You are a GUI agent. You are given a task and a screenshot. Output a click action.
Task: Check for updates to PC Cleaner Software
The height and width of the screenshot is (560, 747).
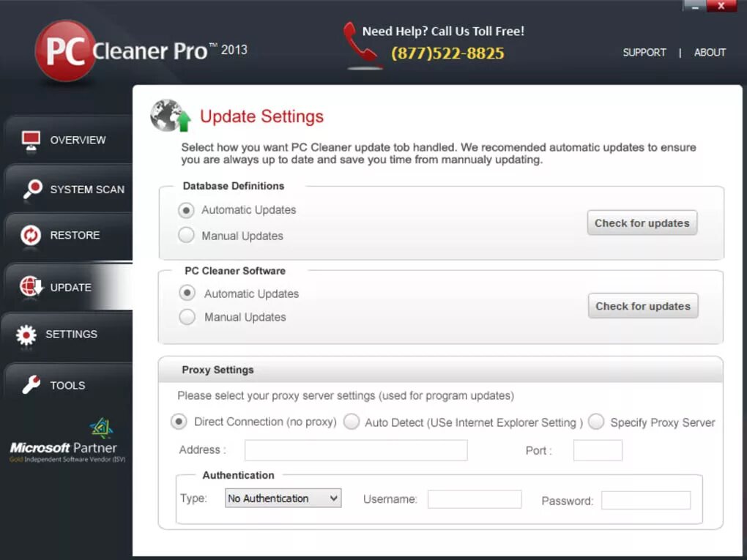[x=643, y=306]
